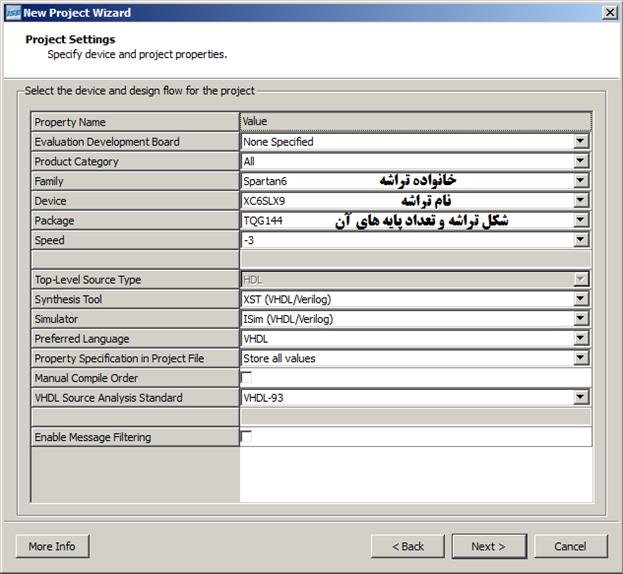Expand the Speed dropdown arrow
Viewport: 623px width, 574px height.
[x=580, y=240]
